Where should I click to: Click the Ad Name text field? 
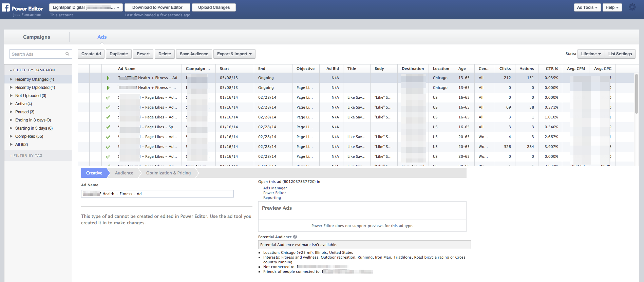(x=157, y=194)
